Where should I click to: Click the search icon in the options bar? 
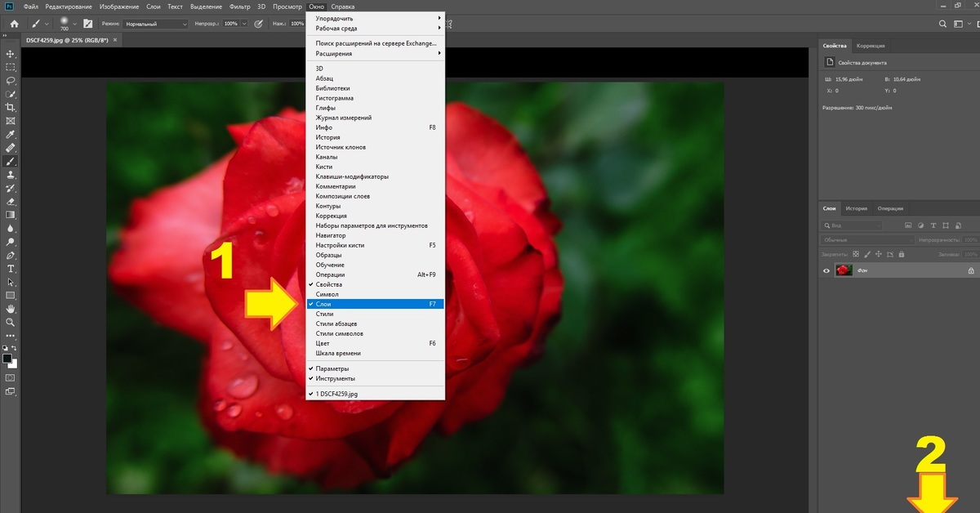[943, 24]
